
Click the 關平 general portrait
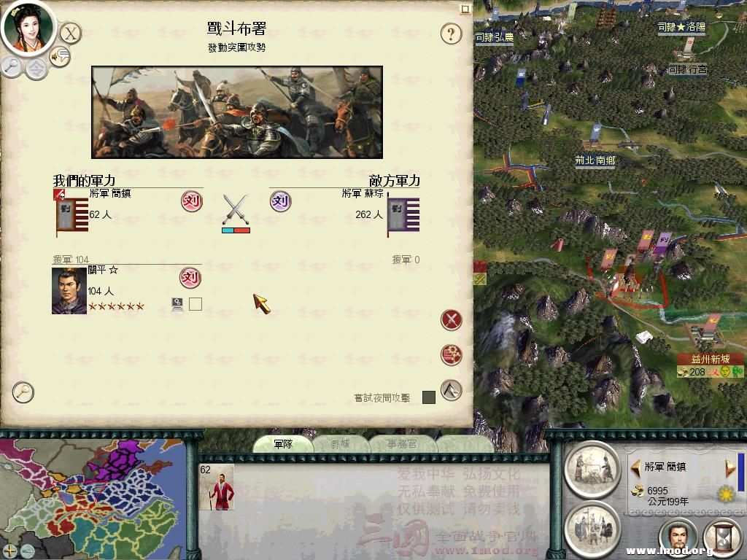pos(69,290)
